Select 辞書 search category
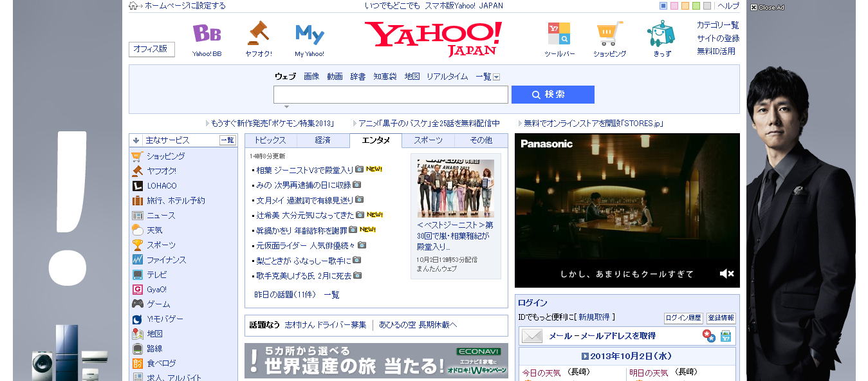 [358, 77]
